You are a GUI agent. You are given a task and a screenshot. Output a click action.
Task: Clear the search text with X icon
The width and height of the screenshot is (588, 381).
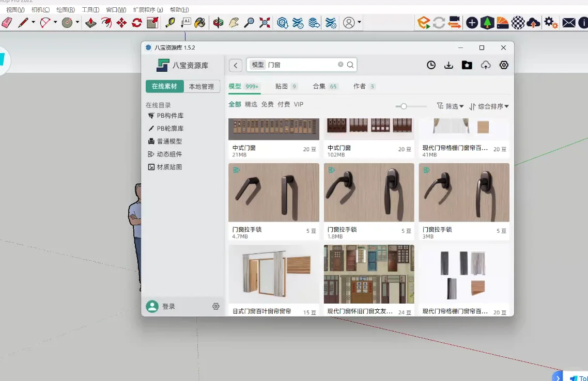pyautogui.click(x=341, y=65)
